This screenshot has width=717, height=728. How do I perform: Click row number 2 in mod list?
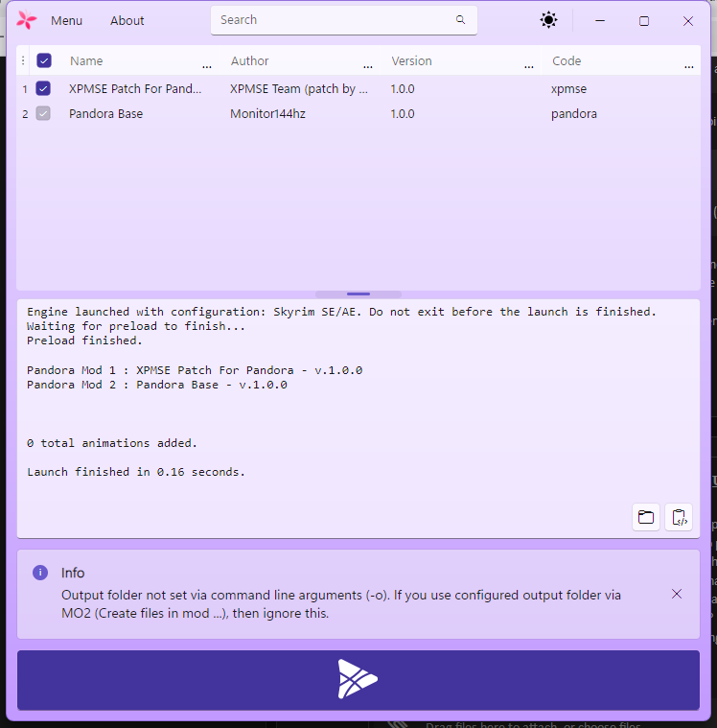(x=25, y=114)
